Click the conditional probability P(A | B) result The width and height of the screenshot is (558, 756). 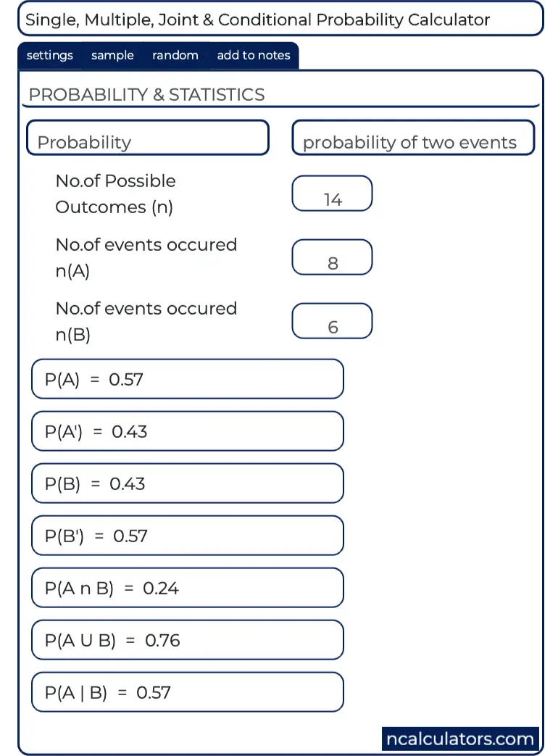click(187, 692)
